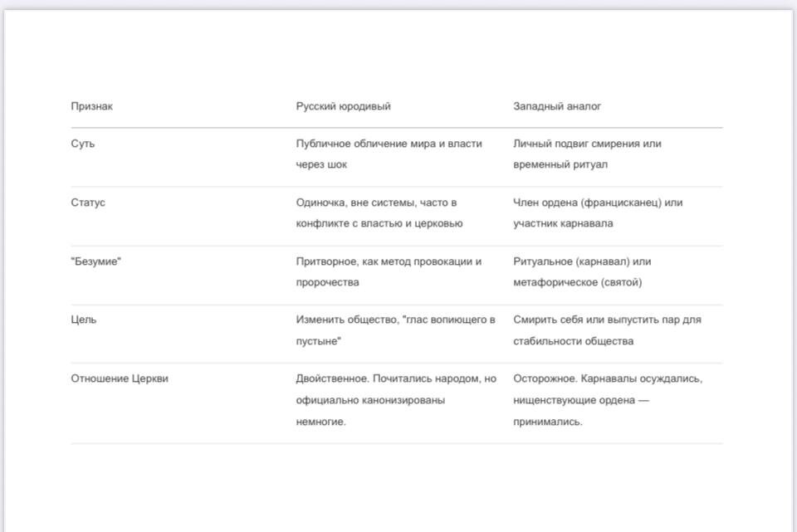Click the cell "Притворное, как метод провокации"
Image resolution: width=797 pixels, height=532 pixels.
pyautogui.click(x=389, y=272)
